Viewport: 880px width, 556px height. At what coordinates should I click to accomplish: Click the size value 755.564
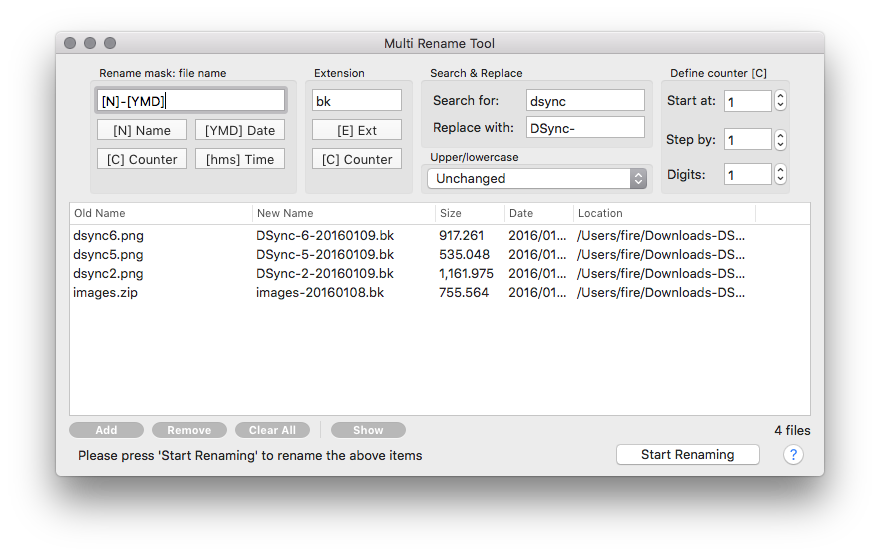tap(464, 293)
